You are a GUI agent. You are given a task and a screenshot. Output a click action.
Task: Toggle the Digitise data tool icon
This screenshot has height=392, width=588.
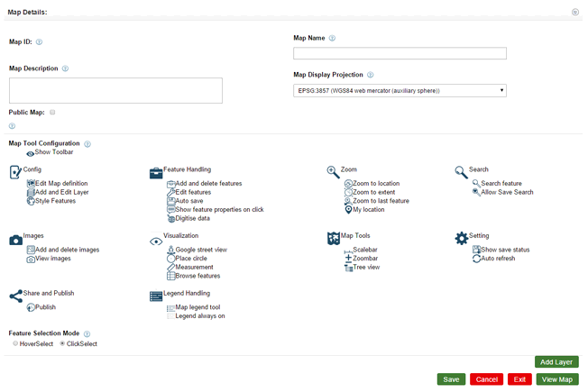(x=171, y=219)
